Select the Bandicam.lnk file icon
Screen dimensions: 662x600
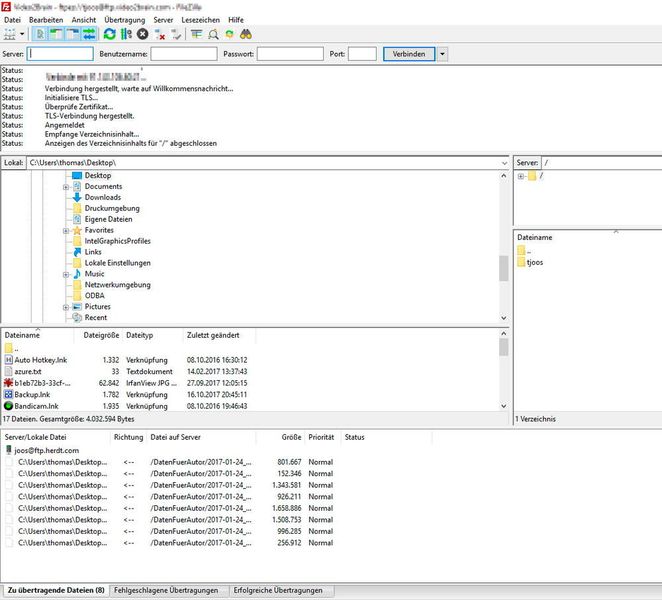point(8,406)
